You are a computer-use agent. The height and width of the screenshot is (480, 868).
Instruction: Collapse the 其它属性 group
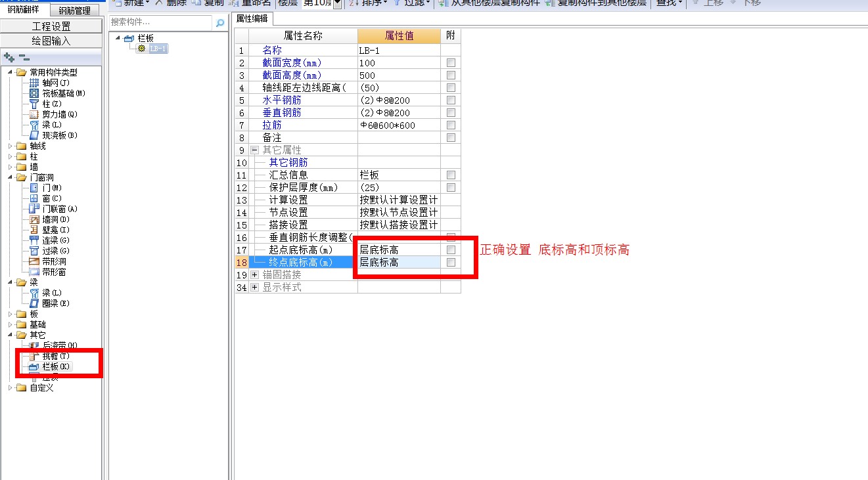pyautogui.click(x=255, y=150)
